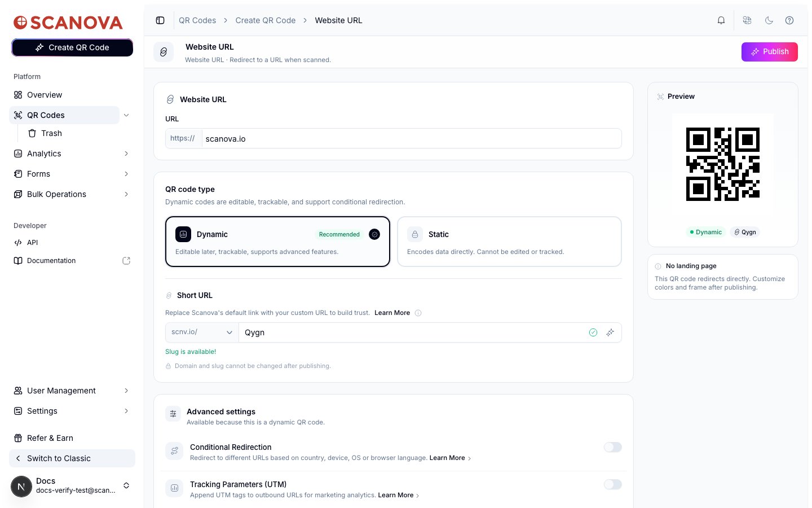The image size is (812, 508).
Task: Click the QR code preview image
Action: (x=723, y=164)
